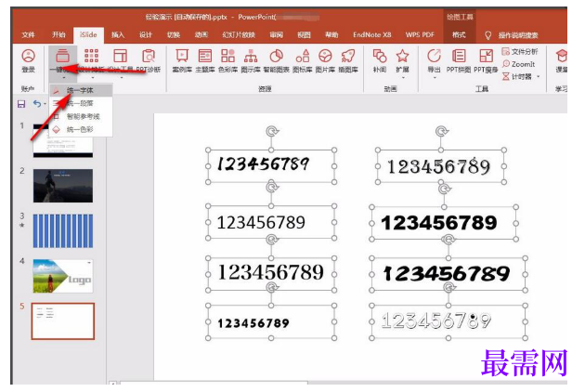
Task: Open the 图示库 diagram library
Action: [x=251, y=60]
